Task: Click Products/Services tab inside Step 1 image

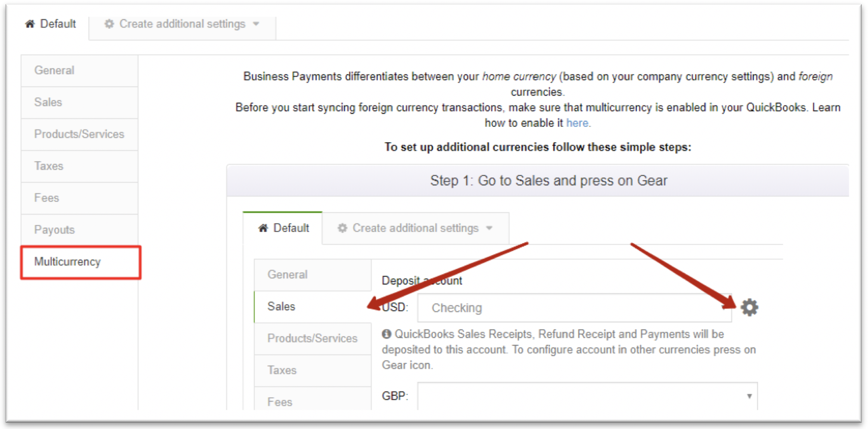Action: coord(313,338)
